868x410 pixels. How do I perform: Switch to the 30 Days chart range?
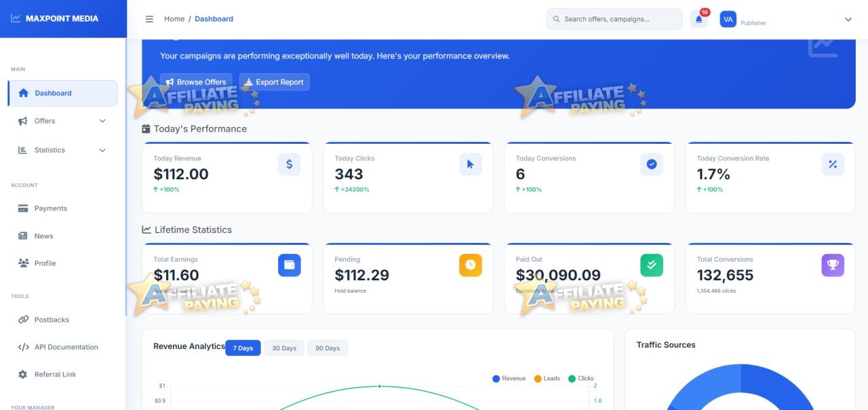[x=284, y=348]
